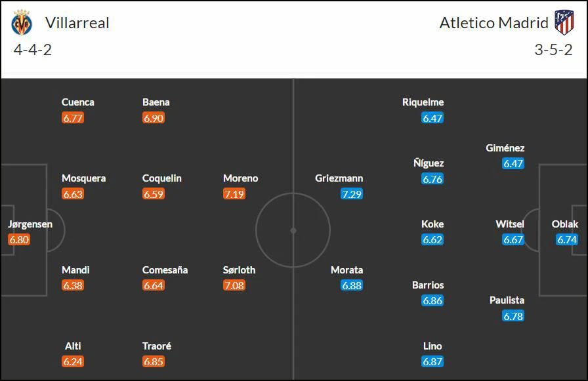Image resolution: width=588 pixels, height=381 pixels.
Task: Click the Villarreal club crest icon
Action: 22,22
